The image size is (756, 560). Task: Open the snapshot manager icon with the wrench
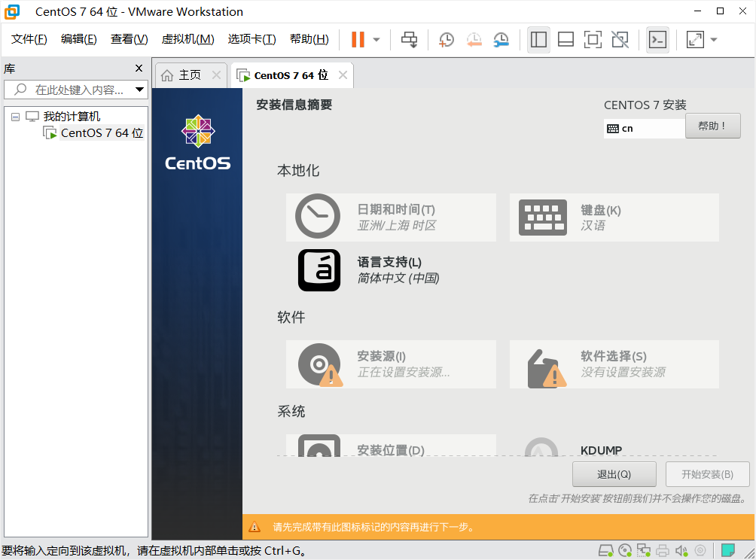(x=501, y=40)
